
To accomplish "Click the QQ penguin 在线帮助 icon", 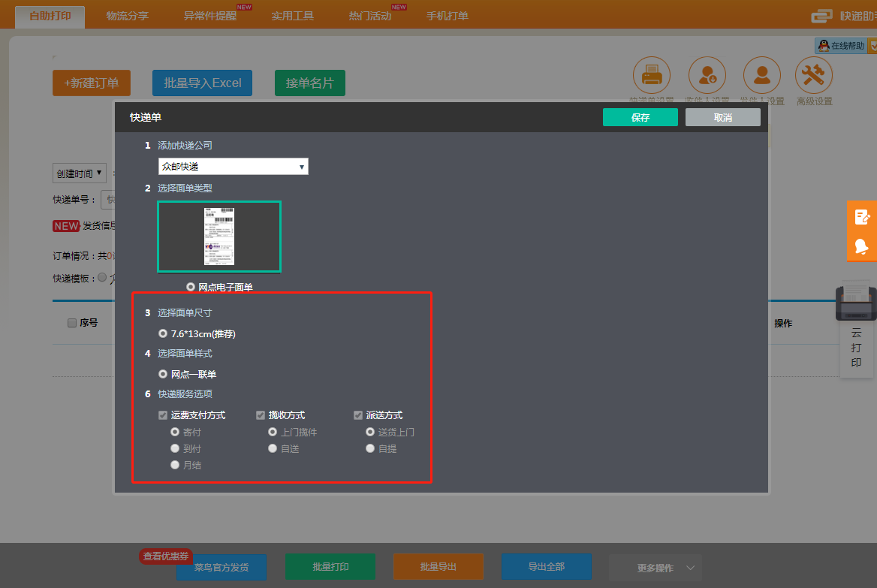I will [824, 46].
